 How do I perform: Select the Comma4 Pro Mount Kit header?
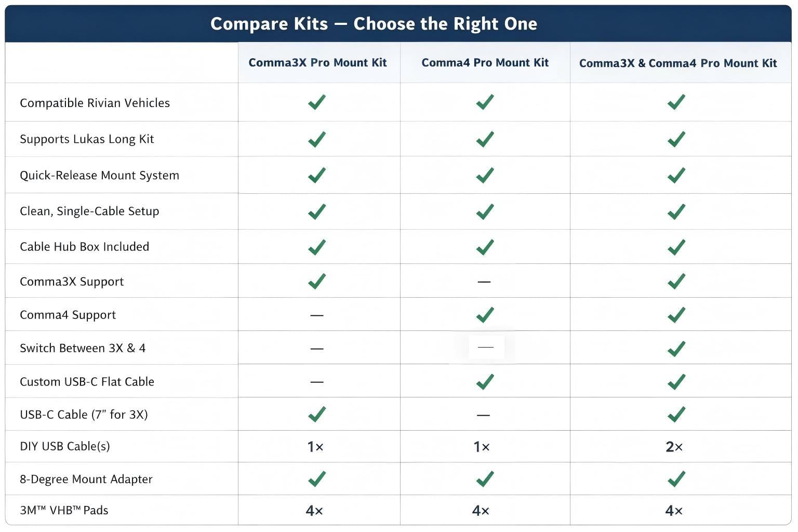coord(485,63)
